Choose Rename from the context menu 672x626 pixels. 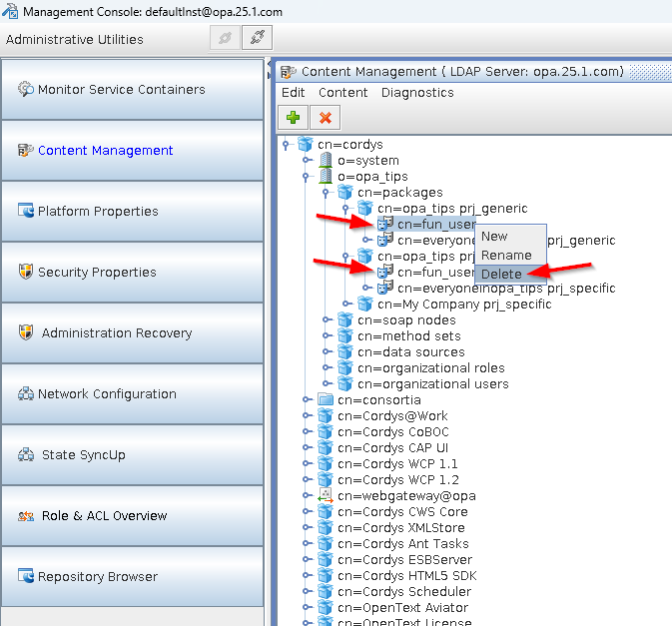(x=506, y=255)
